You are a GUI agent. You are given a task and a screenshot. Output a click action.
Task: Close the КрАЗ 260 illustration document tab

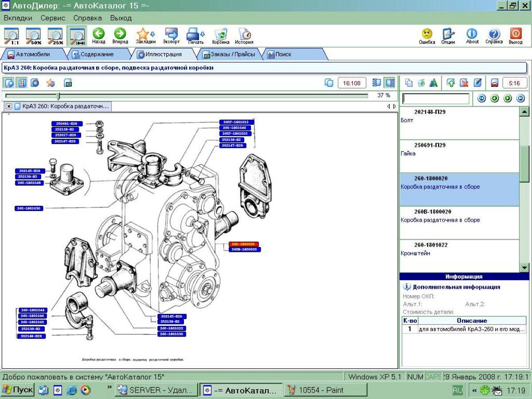[x=9, y=106]
